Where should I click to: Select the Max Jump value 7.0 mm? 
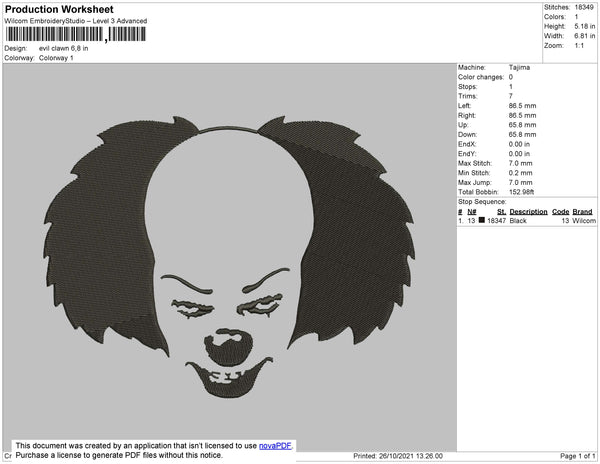click(x=520, y=182)
